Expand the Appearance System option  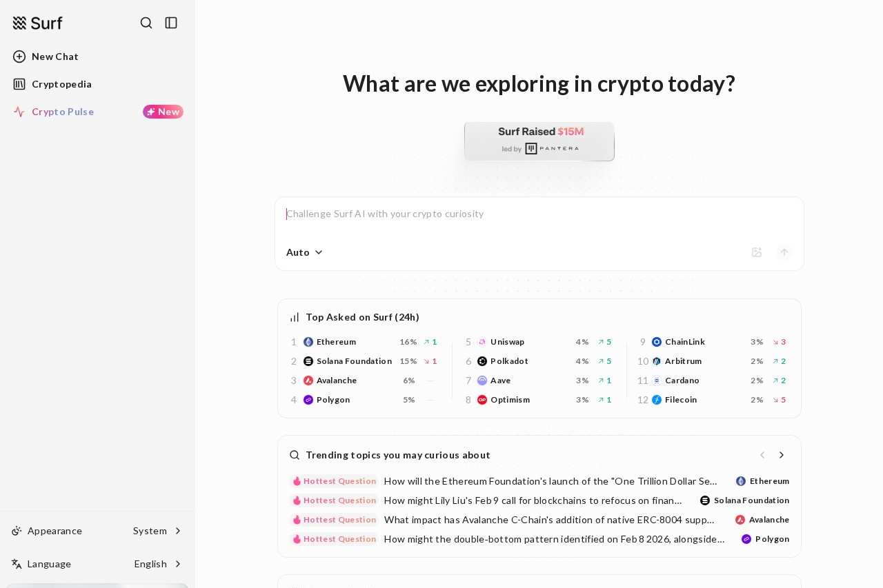tap(158, 531)
